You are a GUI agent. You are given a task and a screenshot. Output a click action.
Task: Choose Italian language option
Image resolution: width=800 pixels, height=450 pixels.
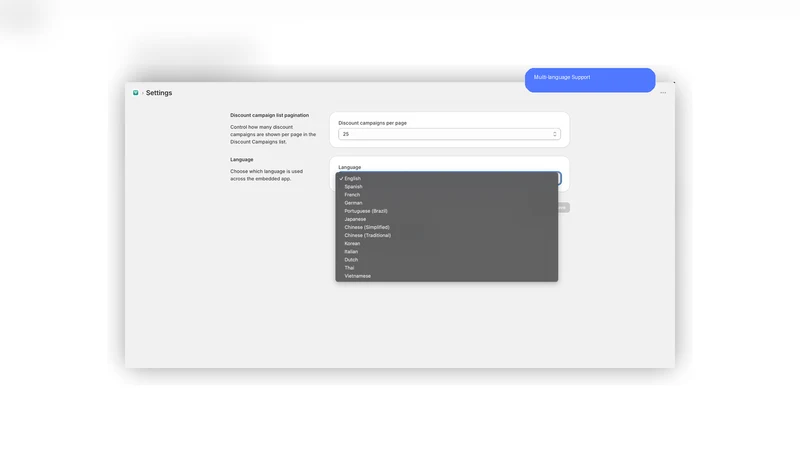point(446,252)
